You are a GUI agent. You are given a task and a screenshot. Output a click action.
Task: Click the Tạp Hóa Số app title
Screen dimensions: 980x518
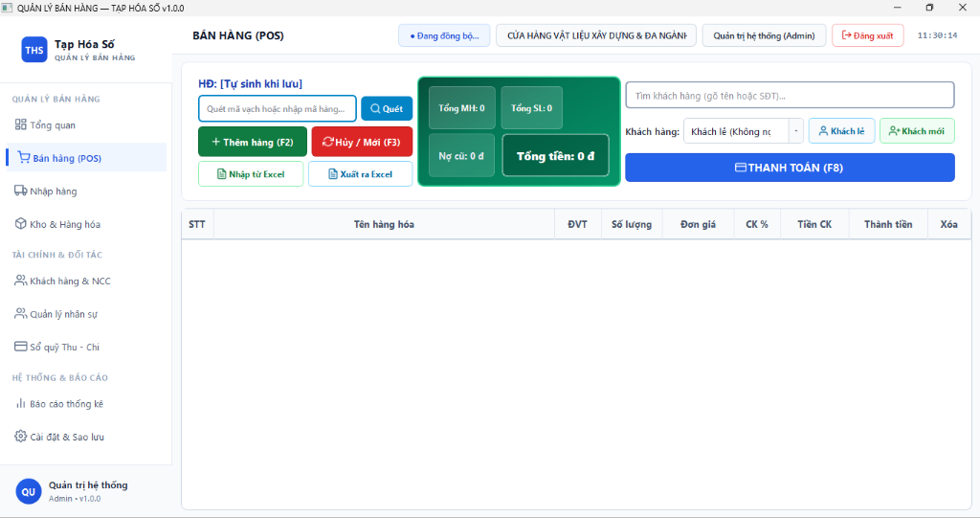[x=84, y=44]
